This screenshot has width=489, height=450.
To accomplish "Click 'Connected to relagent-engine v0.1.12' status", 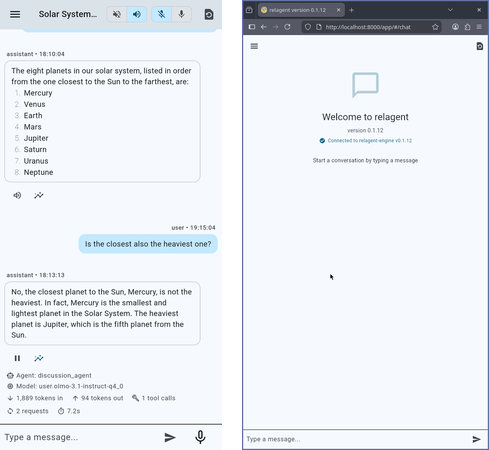I will pyautogui.click(x=366, y=141).
